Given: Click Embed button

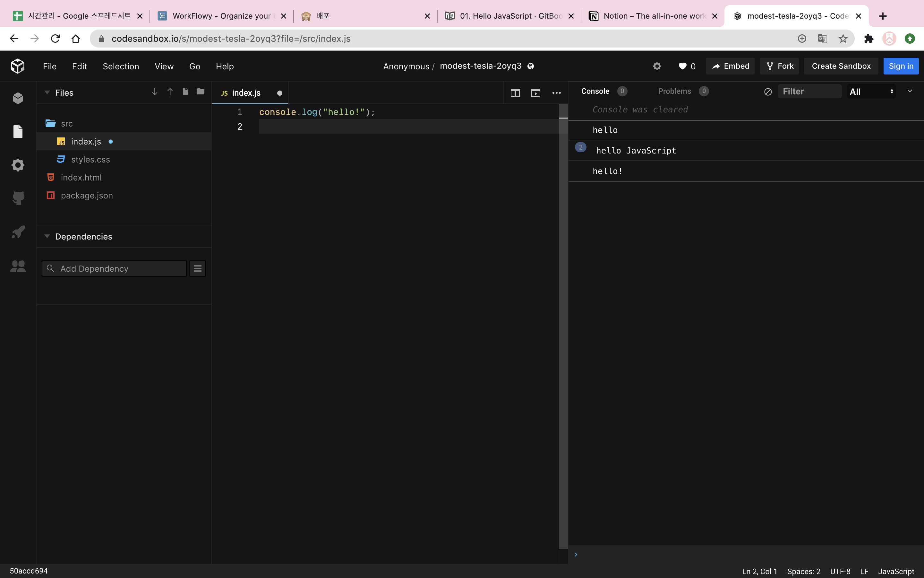Looking at the screenshot, I should [730, 66].
